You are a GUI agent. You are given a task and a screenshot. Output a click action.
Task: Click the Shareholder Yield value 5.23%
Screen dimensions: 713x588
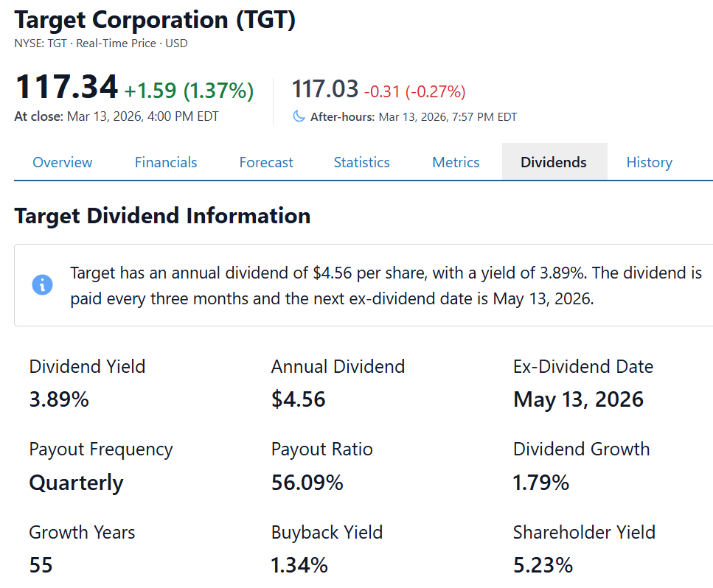point(543,565)
